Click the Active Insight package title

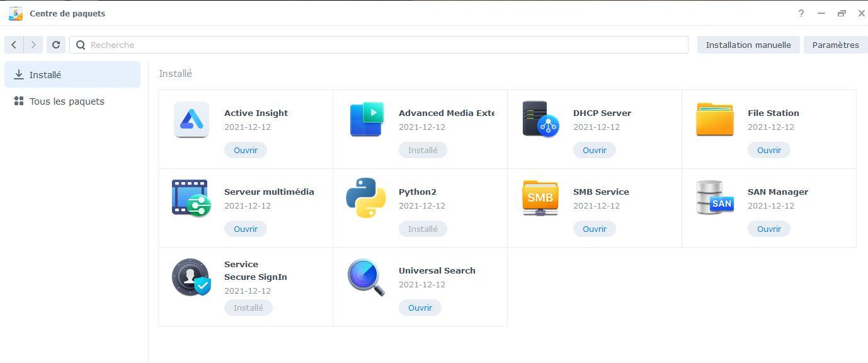point(256,113)
